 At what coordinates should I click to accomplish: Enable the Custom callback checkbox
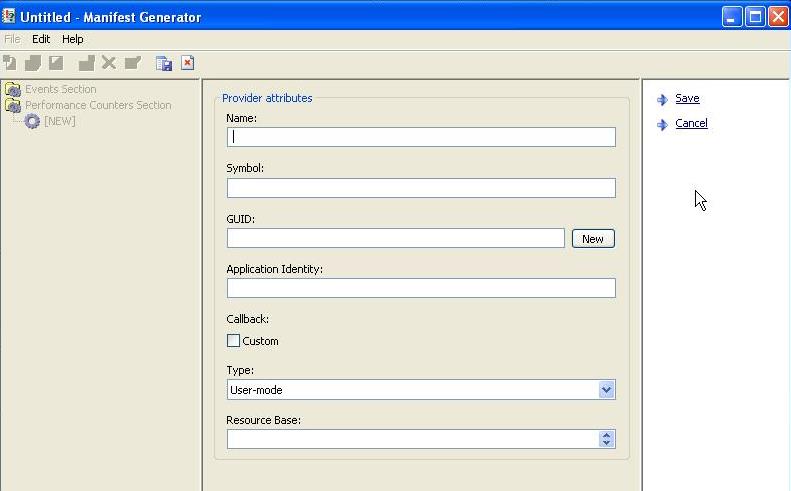[x=233, y=341]
